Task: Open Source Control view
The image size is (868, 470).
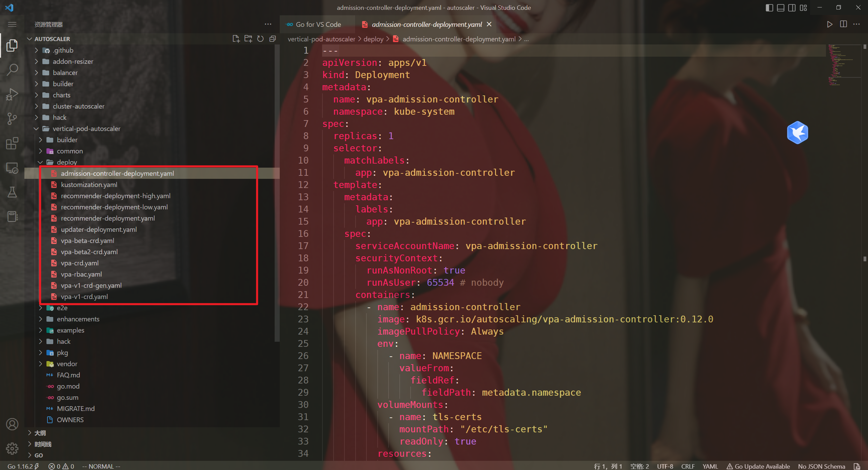Action: [12, 118]
